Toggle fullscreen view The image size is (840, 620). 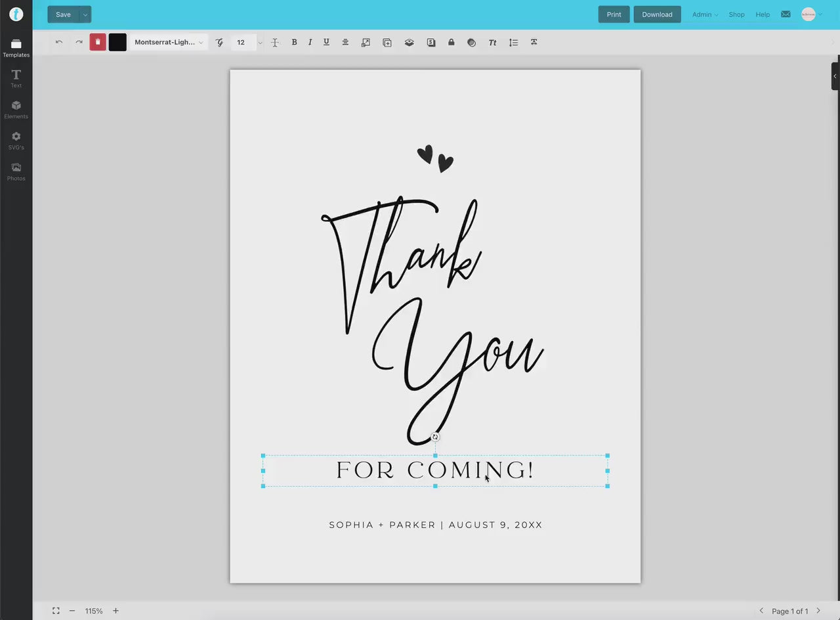56,611
